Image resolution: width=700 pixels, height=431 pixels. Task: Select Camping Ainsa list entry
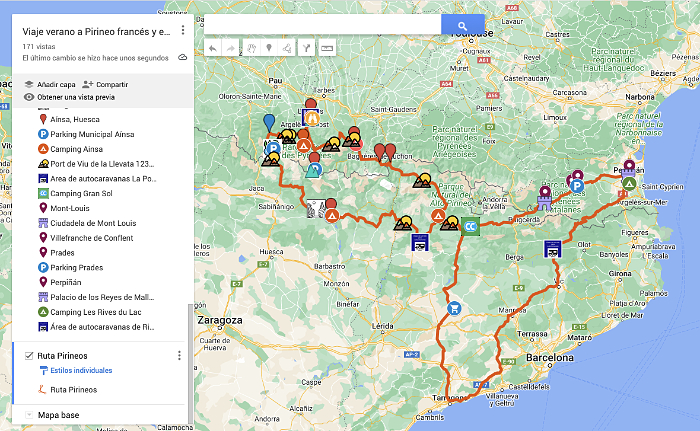[76, 149]
